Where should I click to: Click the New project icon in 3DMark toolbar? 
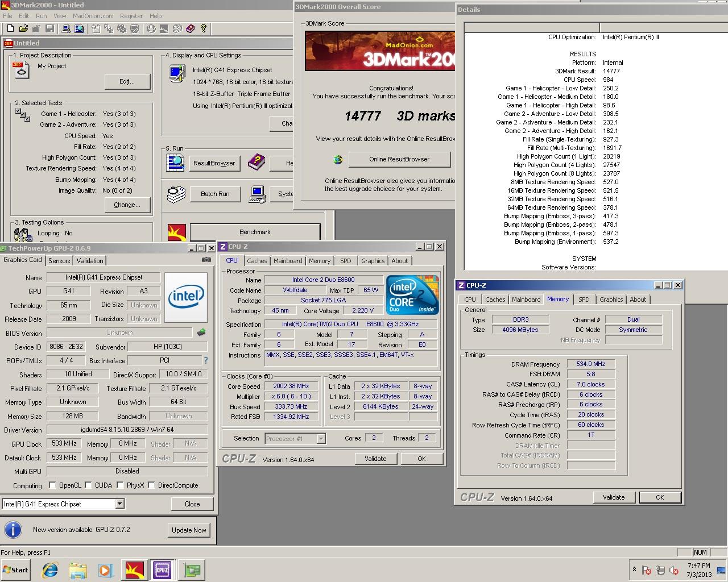(10, 28)
